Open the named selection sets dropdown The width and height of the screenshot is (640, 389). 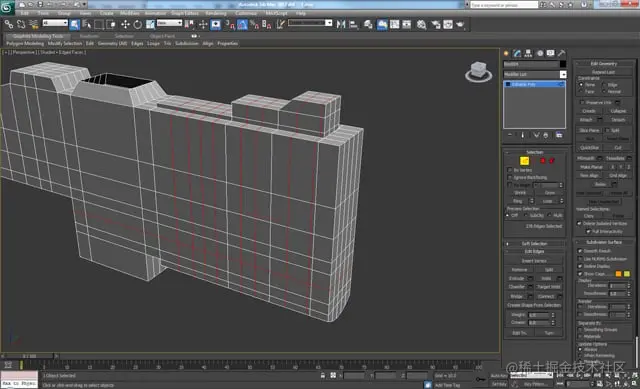[x=310, y=23]
